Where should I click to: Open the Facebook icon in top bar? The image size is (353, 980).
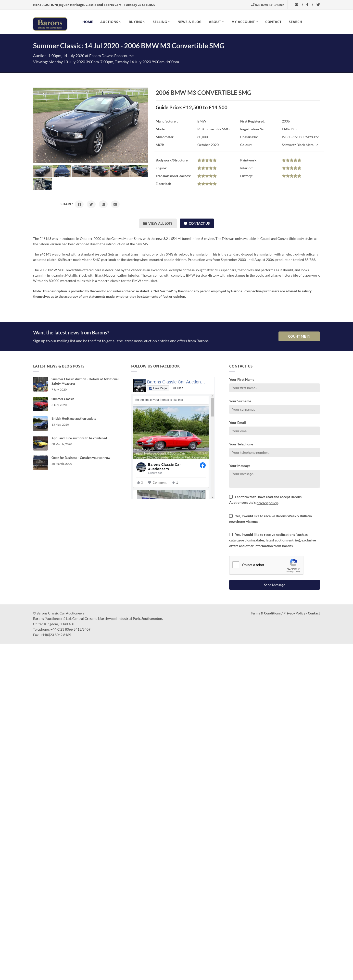click(x=307, y=5)
